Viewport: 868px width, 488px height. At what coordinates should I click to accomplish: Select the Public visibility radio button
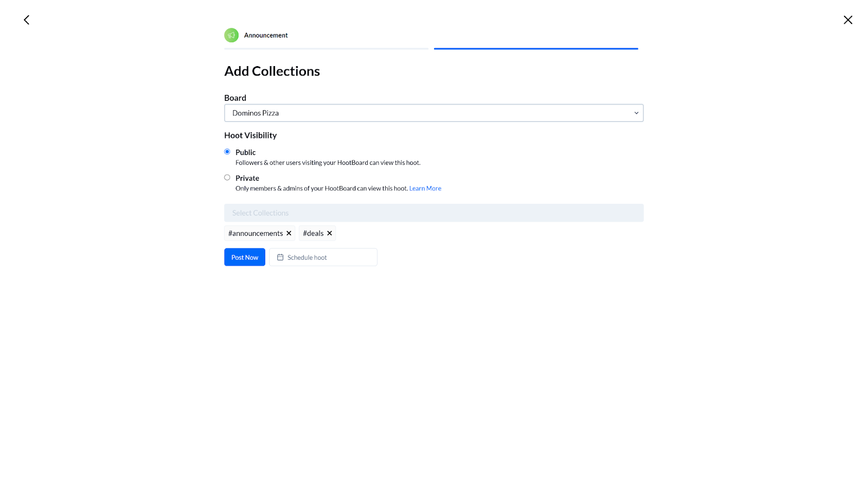[227, 152]
